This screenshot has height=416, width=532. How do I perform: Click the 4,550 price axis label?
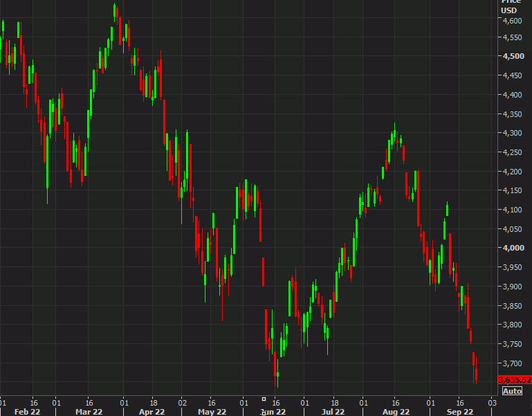point(513,37)
